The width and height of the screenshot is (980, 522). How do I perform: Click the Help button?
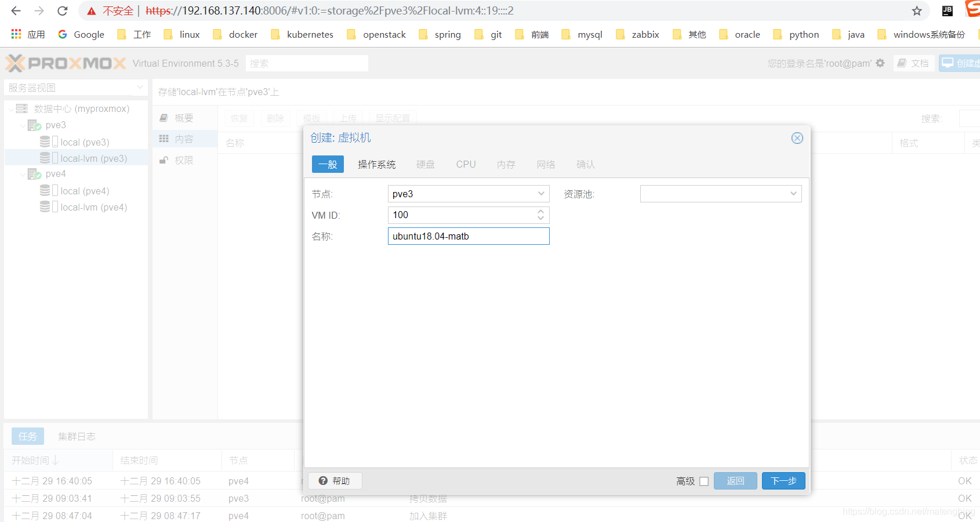click(335, 481)
